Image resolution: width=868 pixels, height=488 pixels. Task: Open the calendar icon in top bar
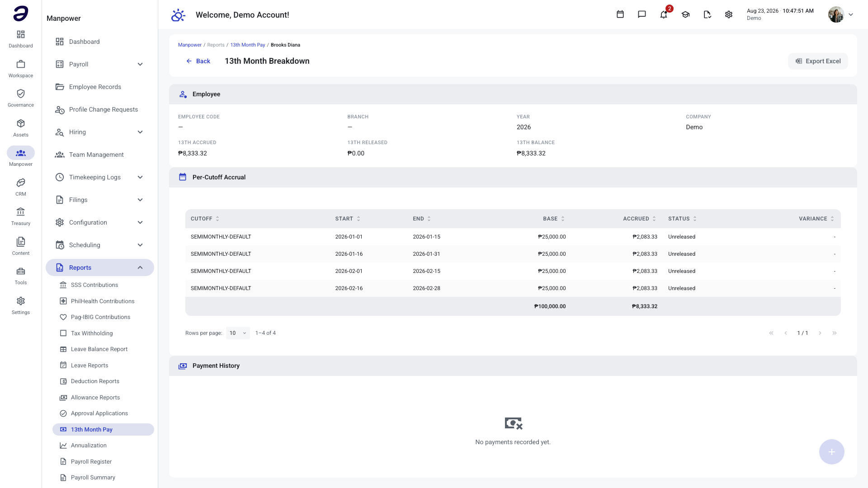tap(620, 14)
